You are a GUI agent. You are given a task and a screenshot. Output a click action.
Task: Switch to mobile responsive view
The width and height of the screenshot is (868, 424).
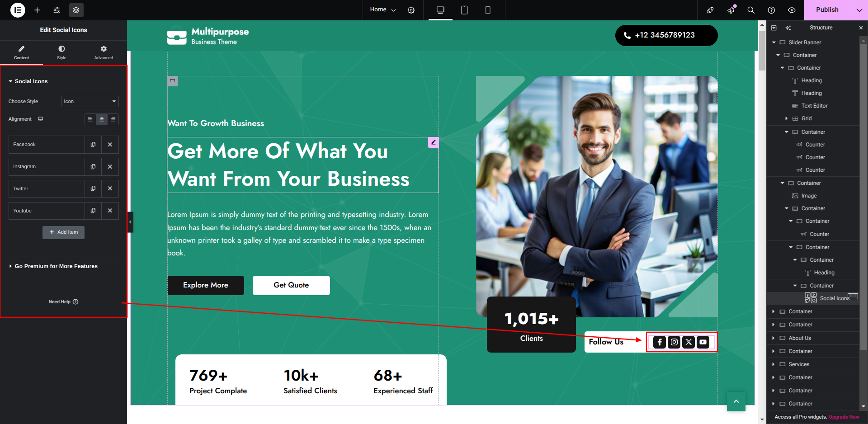pyautogui.click(x=488, y=10)
